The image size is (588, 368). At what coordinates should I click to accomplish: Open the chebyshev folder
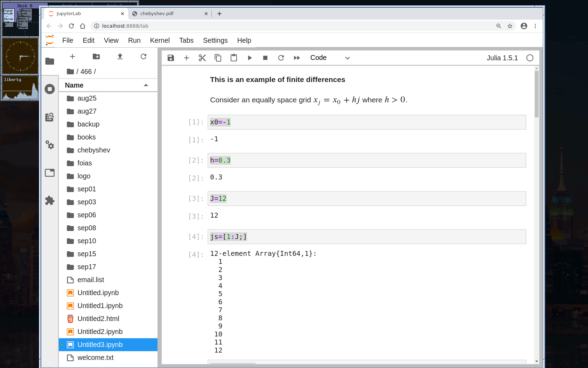click(93, 150)
